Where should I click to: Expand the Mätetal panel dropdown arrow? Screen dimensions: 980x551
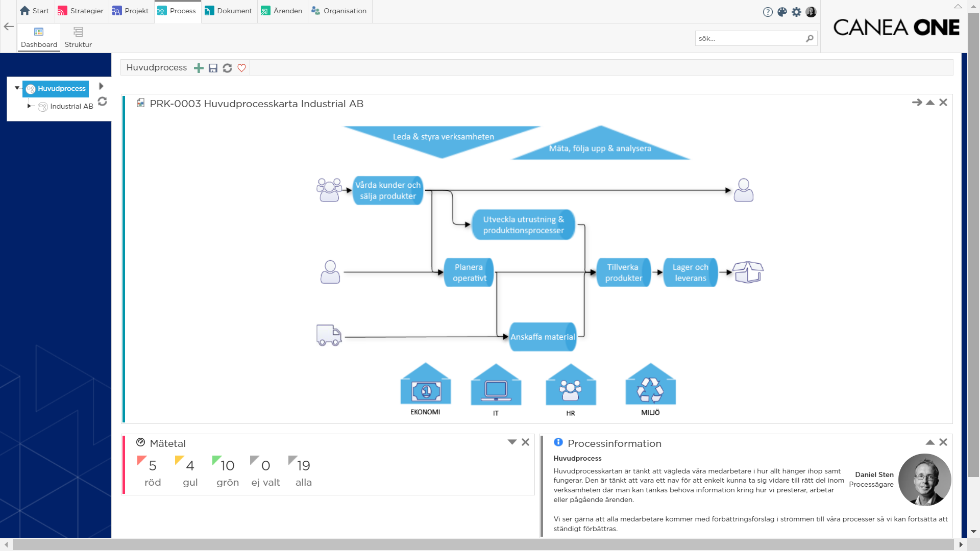(x=512, y=442)
